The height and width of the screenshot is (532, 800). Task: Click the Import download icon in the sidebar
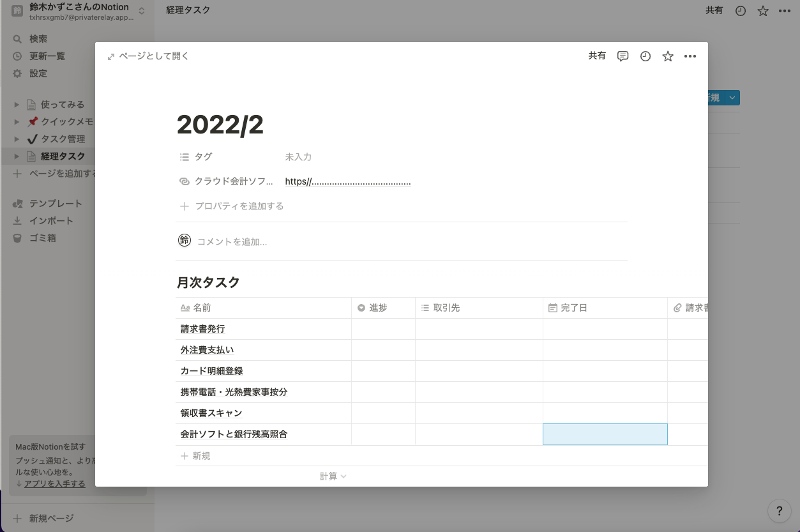pyautogui.click(x=17, y=221)
